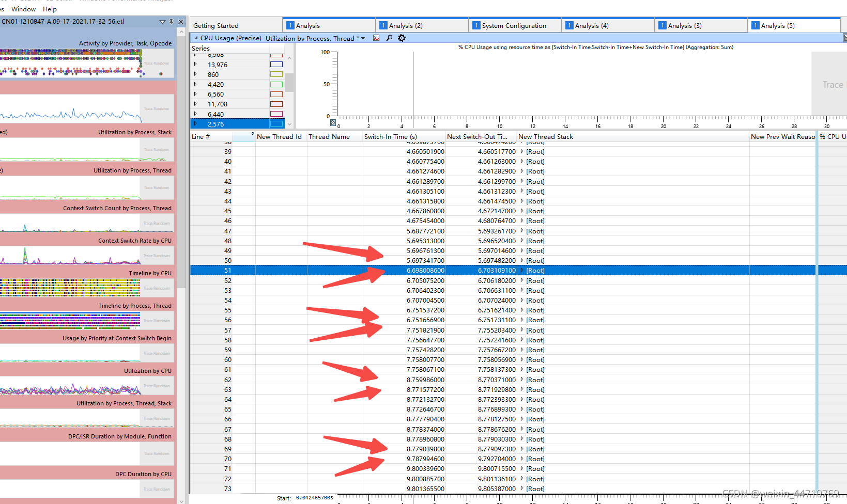Click Next Switch-Out Time column header
847x504 pixels.
coord(481,136)
